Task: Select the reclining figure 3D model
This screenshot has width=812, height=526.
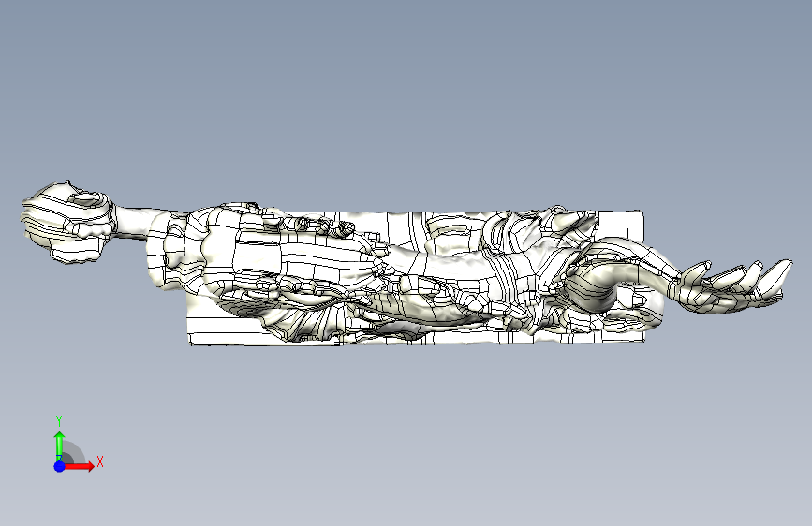Action: coord(406,263)
